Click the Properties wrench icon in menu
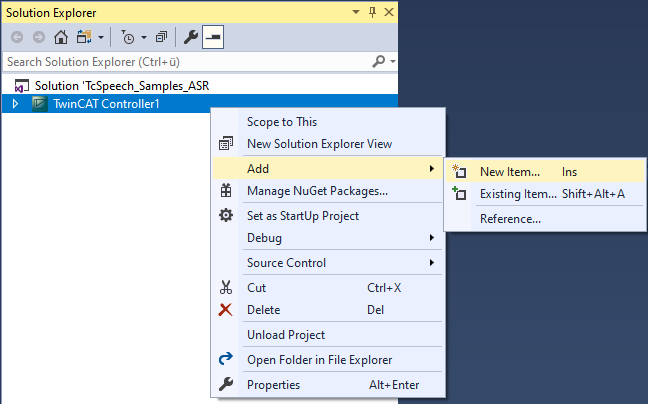The height and width of the screenshot is (404, 648). [x=226, y=384]
